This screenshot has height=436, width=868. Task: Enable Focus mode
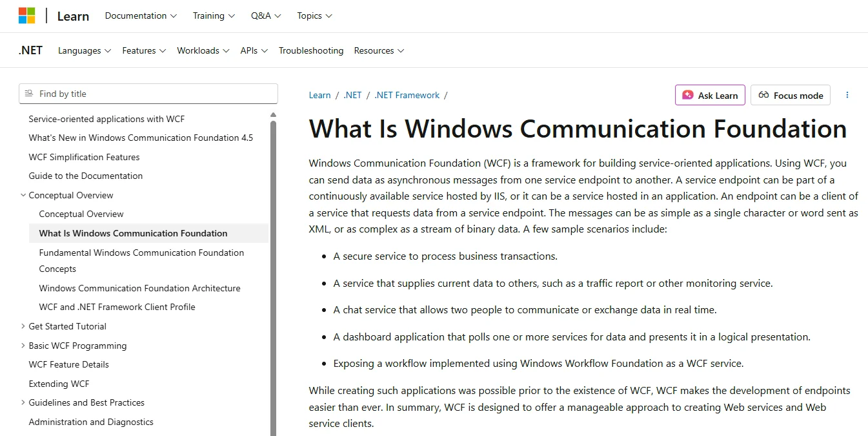[x=790, y=95]
